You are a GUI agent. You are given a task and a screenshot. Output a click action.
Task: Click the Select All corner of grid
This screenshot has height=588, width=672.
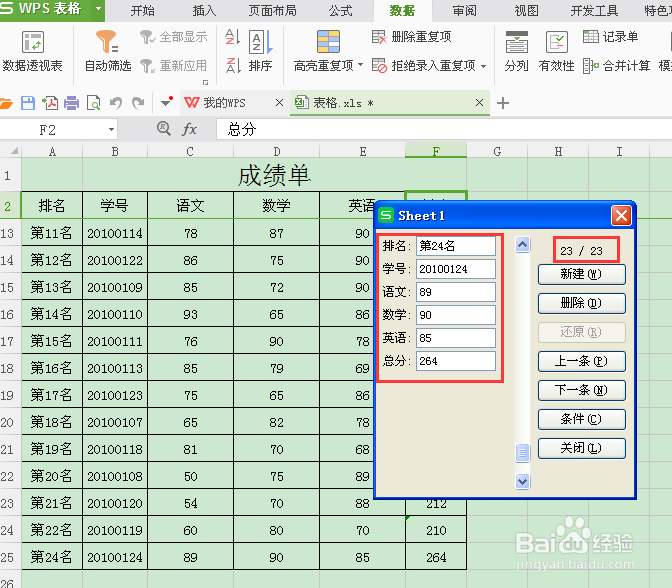[10, 151]
